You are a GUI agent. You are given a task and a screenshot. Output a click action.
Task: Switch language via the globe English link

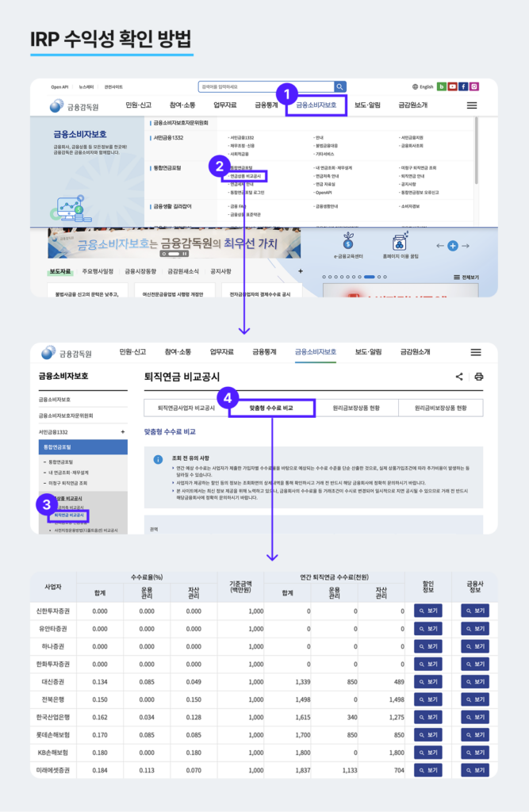[x=423, y=87]
